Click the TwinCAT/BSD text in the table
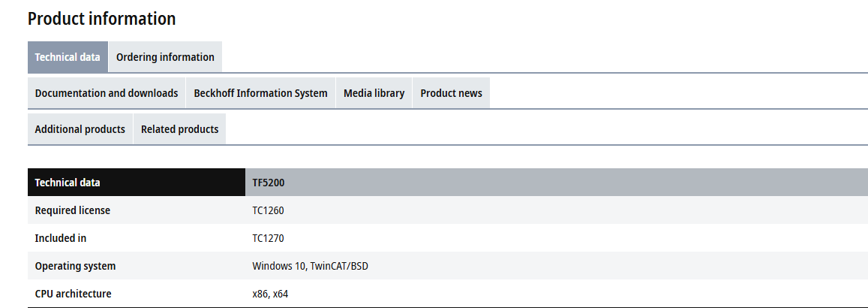This screenshot has height=308, width=868. (x=339, y=266)
